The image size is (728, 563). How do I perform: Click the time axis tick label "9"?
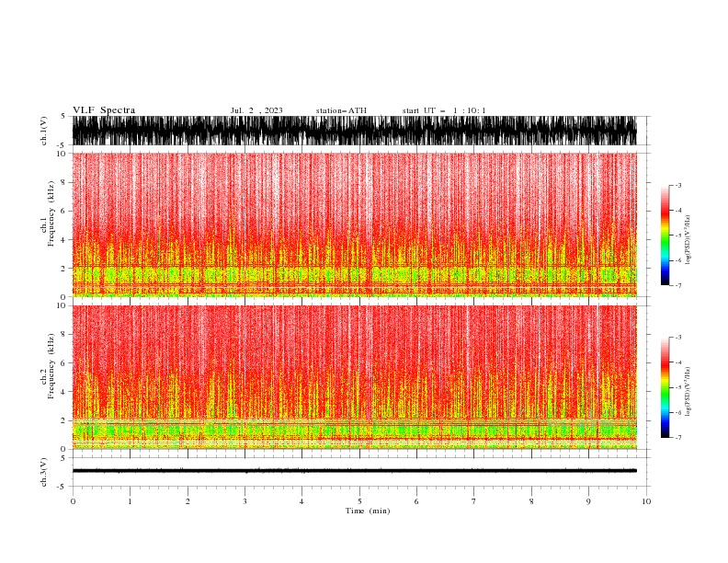click(588, 501)
